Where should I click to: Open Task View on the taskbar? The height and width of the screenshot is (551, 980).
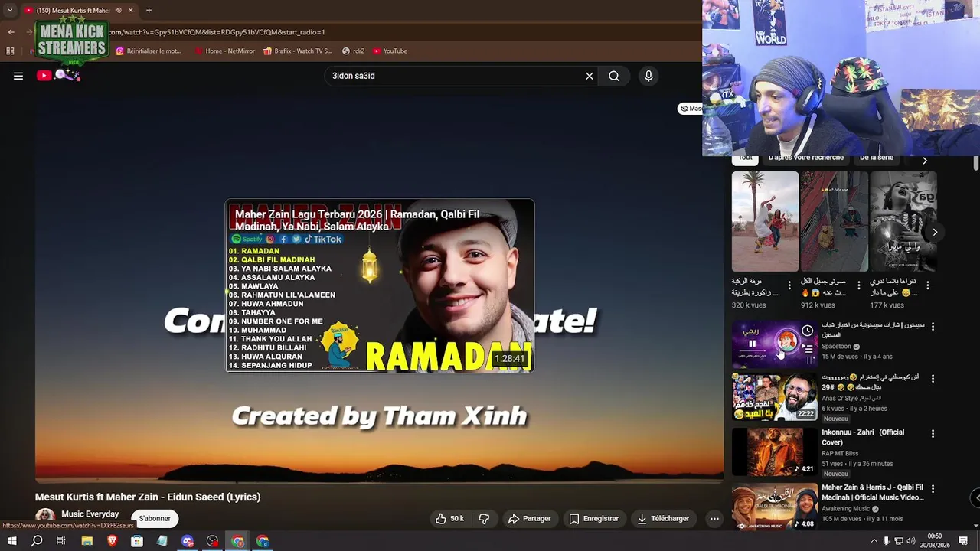coord(61,541)
